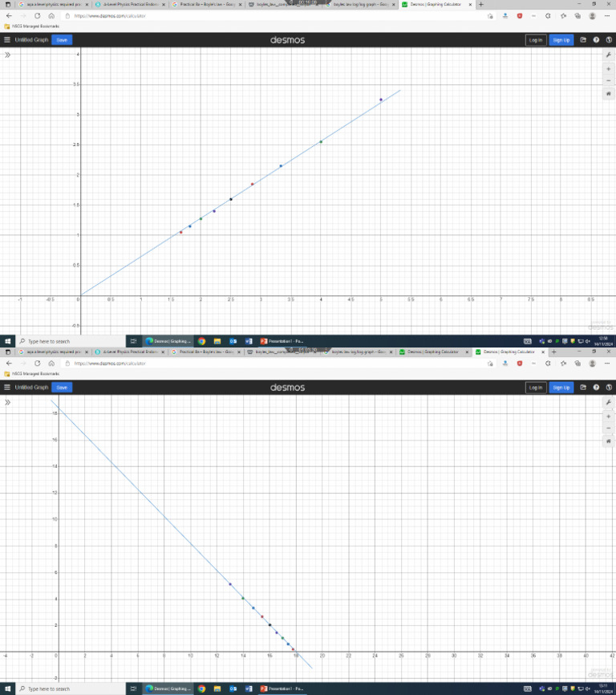Open the Managed Bookmarks folder in the lower browser
Image resolution: width=616 pixels, height=695 pixels.
point(31,374)
